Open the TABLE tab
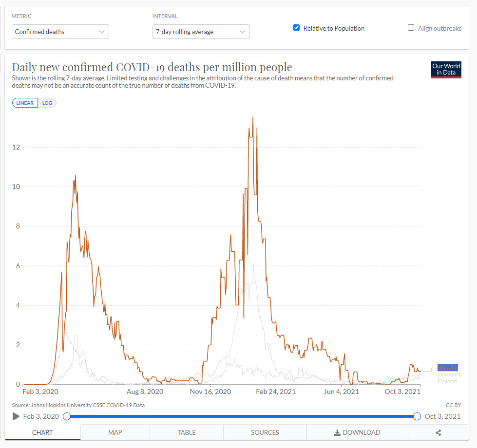This screenshot has width=477, height=448. click(x=187, y=432)
